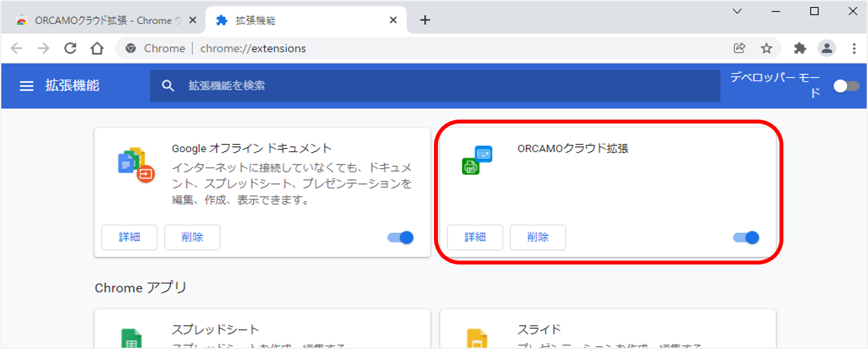Disable Google オフライン ドキュメント extension toggle
The image size is (868, 349).
[x=401, y=237]
